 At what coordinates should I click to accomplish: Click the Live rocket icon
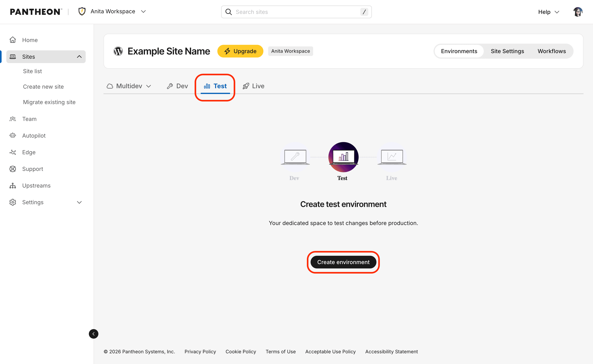[x=246, y=86]
